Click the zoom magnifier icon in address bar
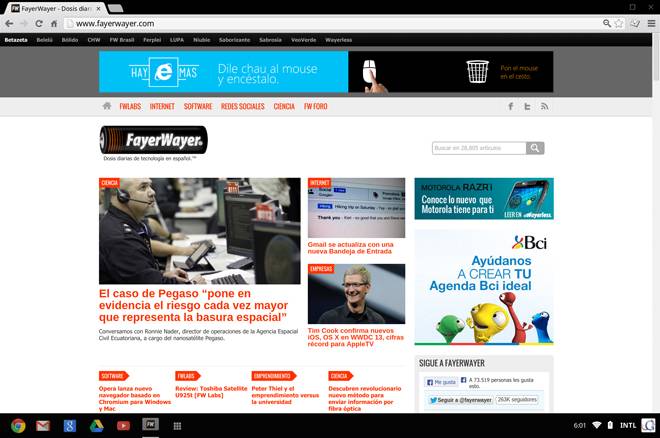 pos(607,24)
